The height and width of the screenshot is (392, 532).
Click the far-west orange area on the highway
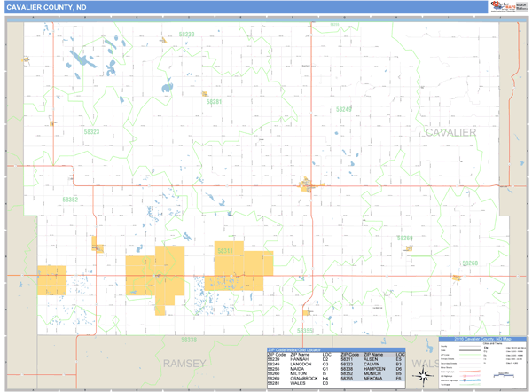point(51,280)
